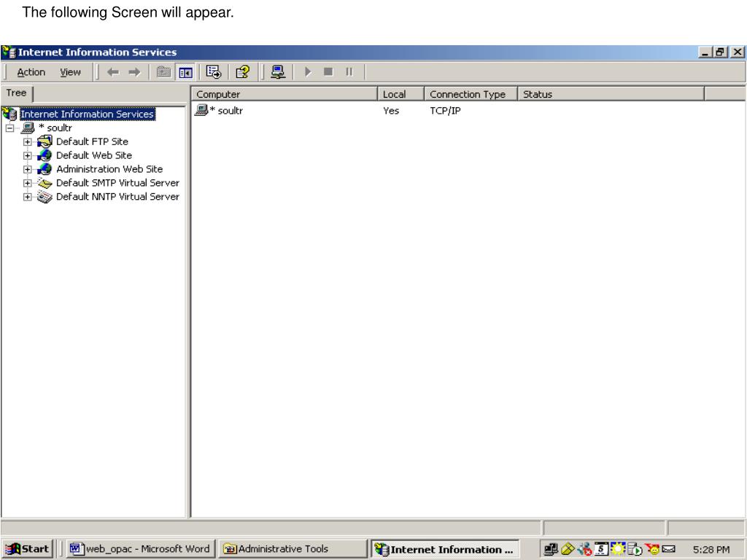Screen dimensions: 747x560
Task: Click the Export List toolbar icon
Action: (x=214, y=72)
